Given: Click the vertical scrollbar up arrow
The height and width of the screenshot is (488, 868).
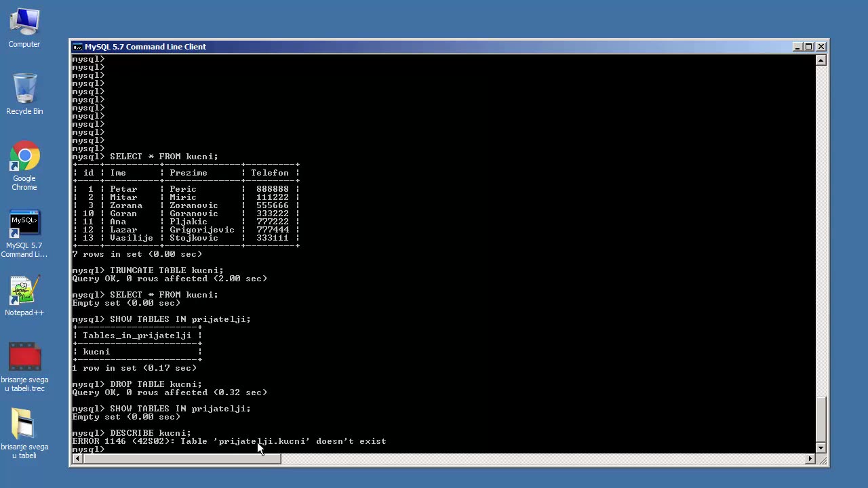Looking at the screenshot, I should coord(821,60).
